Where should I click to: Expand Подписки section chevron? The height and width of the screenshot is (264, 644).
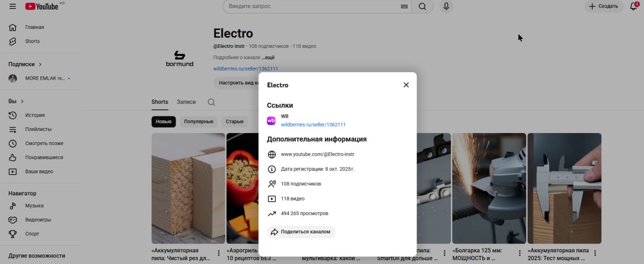(40, 64)
